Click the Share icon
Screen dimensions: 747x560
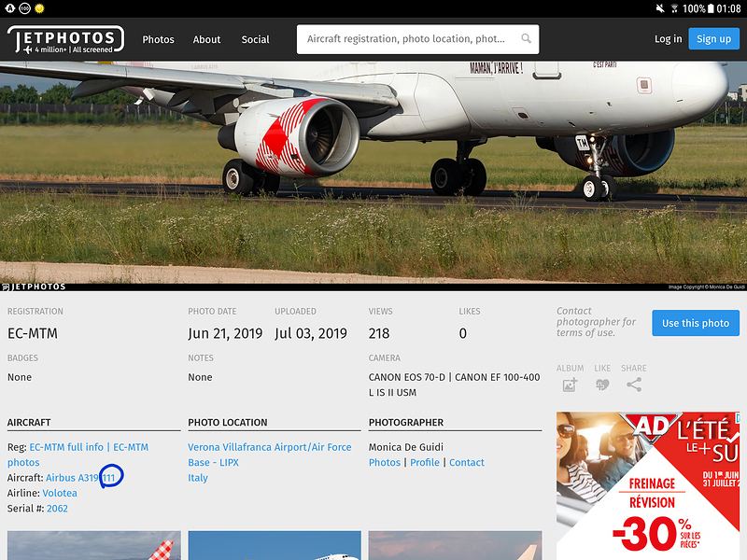[x=634, y=385]
